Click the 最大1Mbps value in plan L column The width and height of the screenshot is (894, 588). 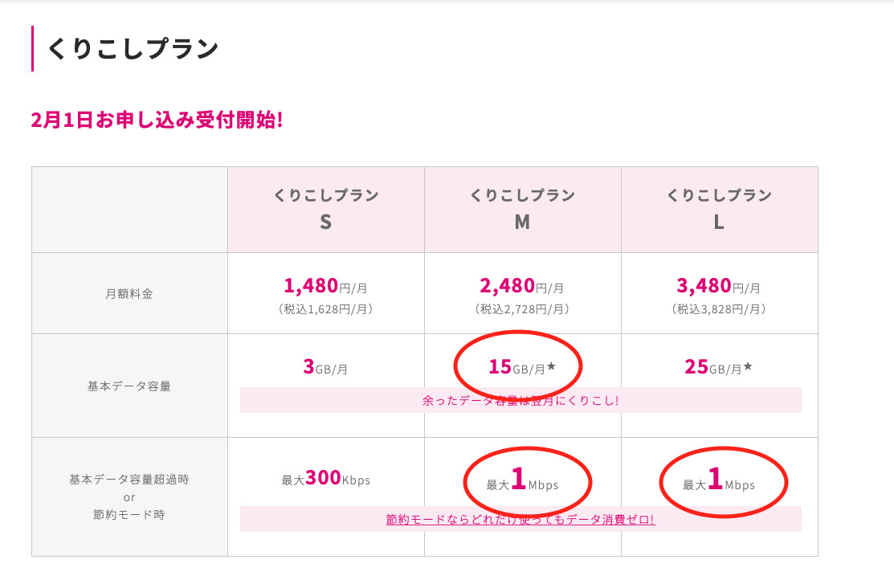pyautogui.click(x=719, y=482)
